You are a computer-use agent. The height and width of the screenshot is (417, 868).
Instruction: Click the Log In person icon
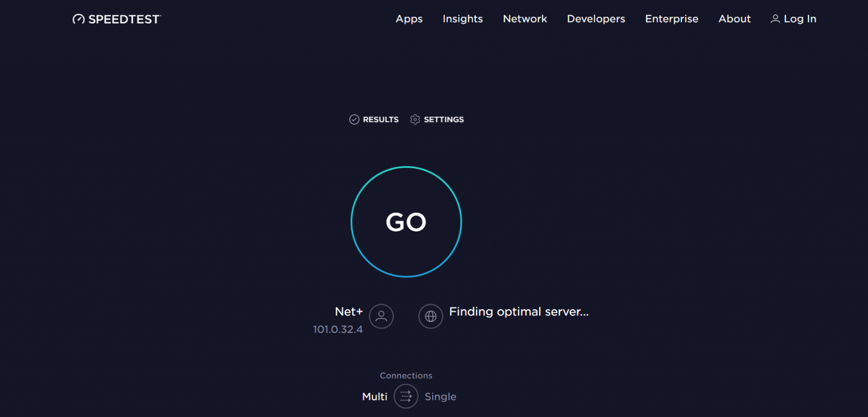point(775,19)
